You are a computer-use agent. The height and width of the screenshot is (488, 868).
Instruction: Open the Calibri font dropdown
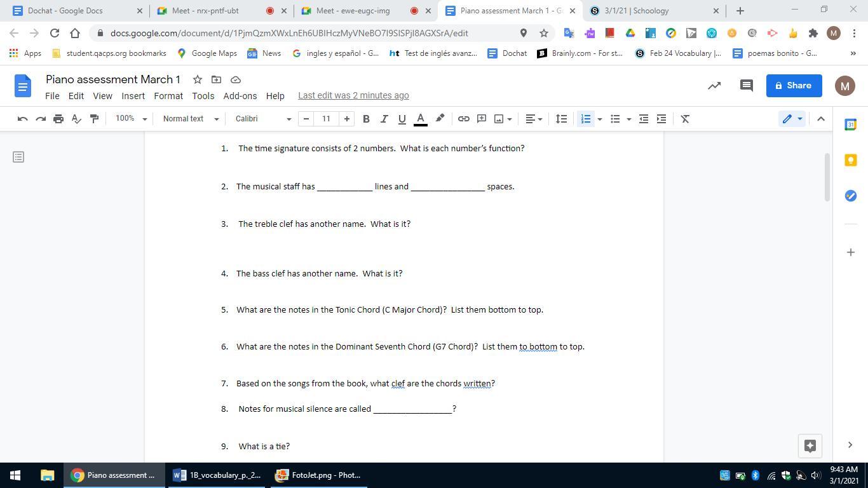262,119
